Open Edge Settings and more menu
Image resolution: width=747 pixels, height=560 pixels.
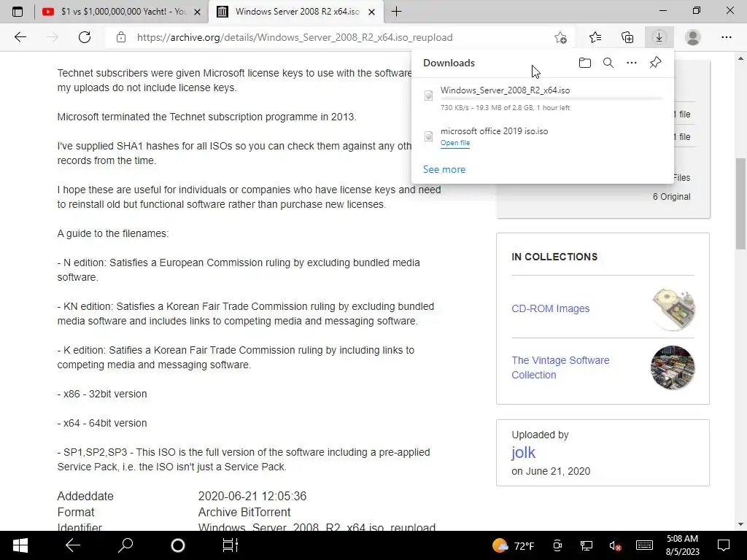click(727, 37)
